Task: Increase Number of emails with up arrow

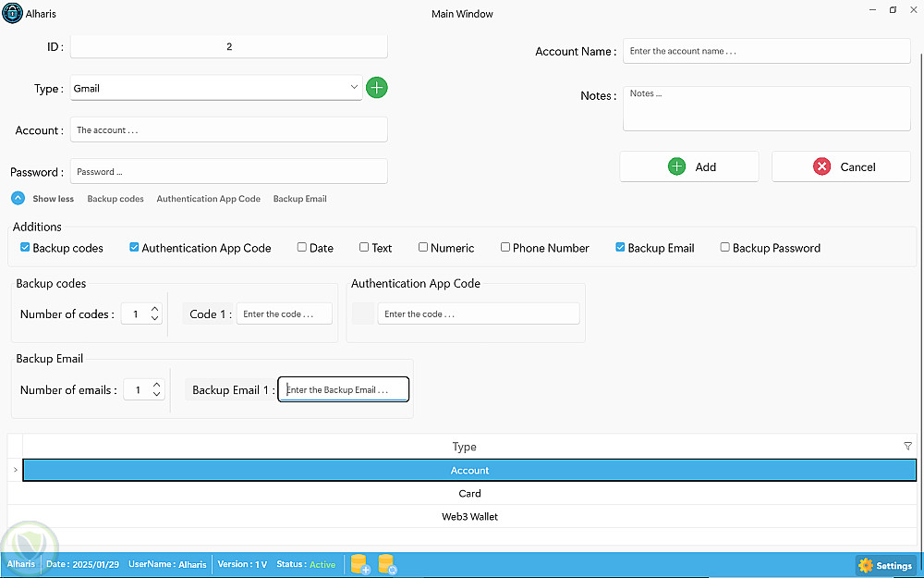Action: point(157,385)
